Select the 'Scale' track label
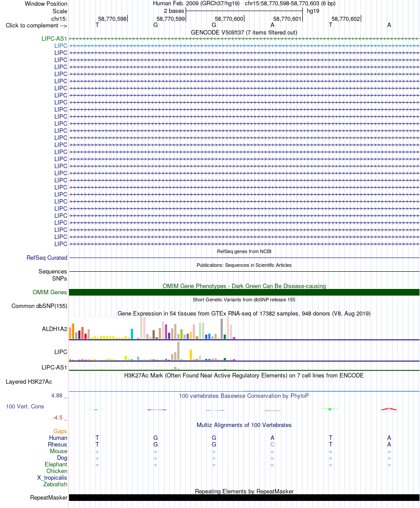Screen dimensions: 420x508 pyautogui.click(x=60, y=11)
